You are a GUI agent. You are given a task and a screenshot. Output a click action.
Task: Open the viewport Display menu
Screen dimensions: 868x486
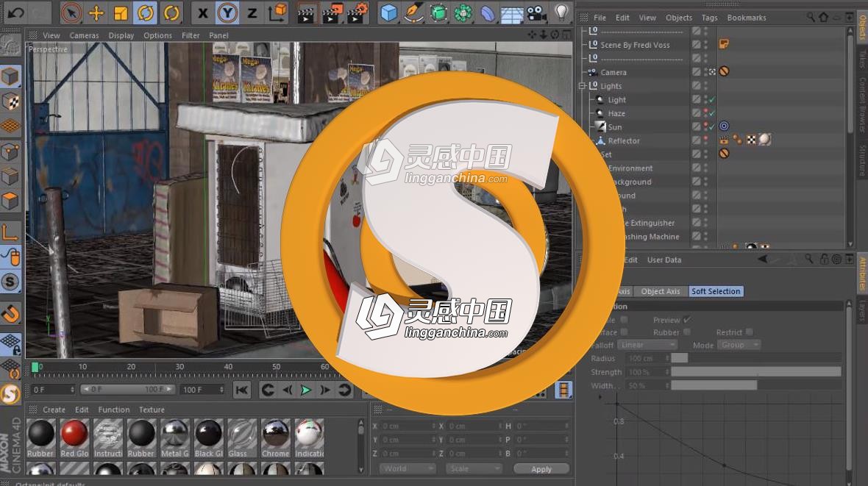pyautogui.click(x=121, y=35)
